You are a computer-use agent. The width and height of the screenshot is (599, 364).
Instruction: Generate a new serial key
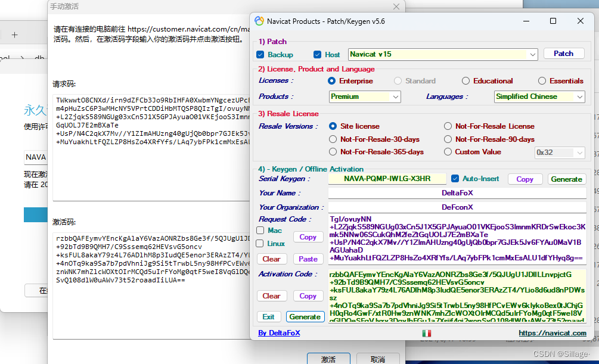coord(566,179)
